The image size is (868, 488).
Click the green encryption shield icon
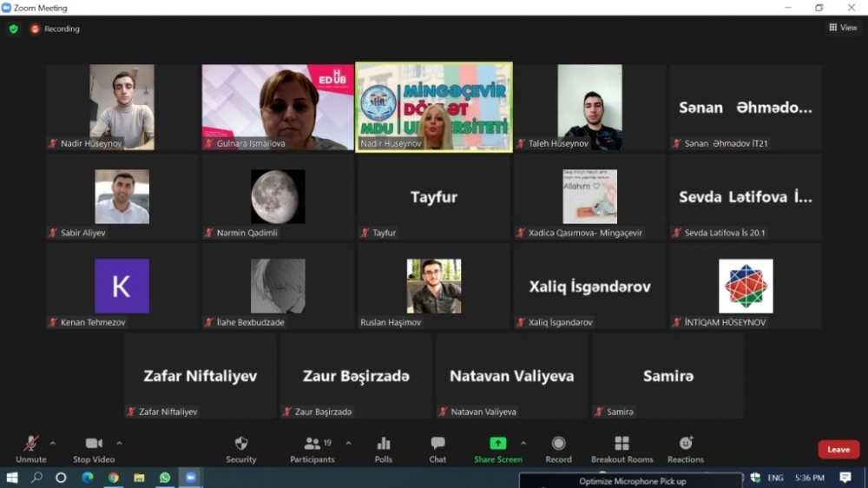[x=13, y=29]
